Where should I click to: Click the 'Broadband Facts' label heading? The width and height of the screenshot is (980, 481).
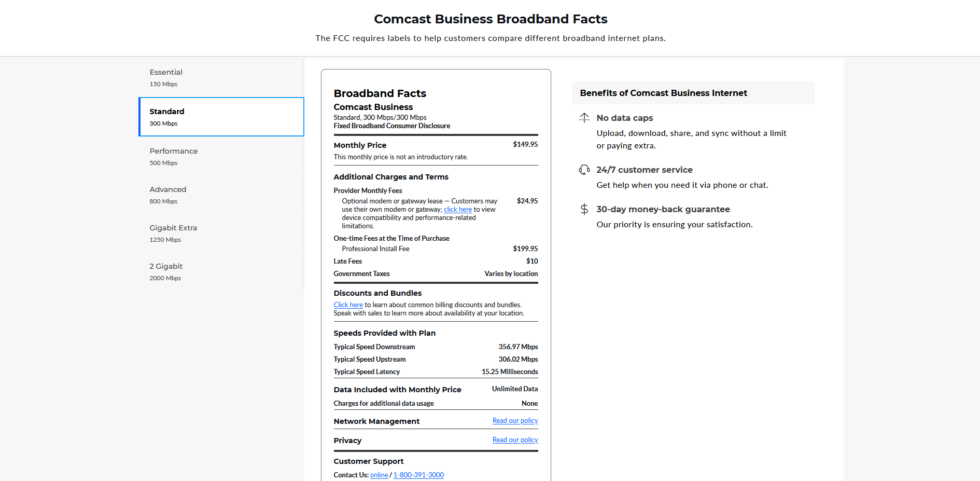pyautogui.click(x=380, y=93)
